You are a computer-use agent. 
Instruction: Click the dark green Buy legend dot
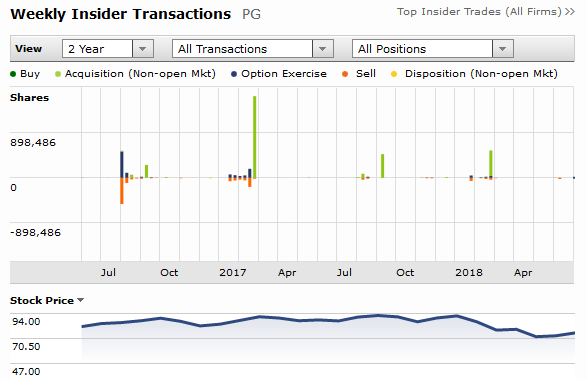(13, 74)
